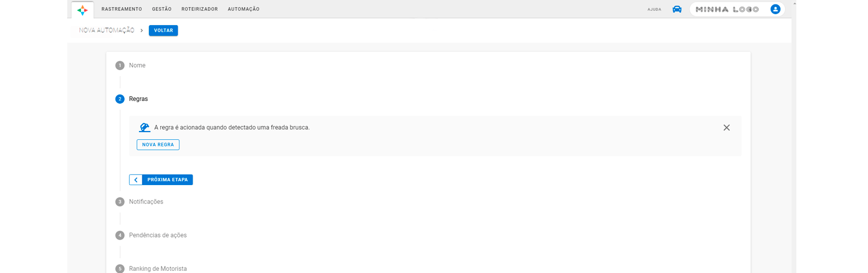The image size is (868, 273).
Task: Continue with Próxima Etapa button
Action: click(x=167, y=180)
